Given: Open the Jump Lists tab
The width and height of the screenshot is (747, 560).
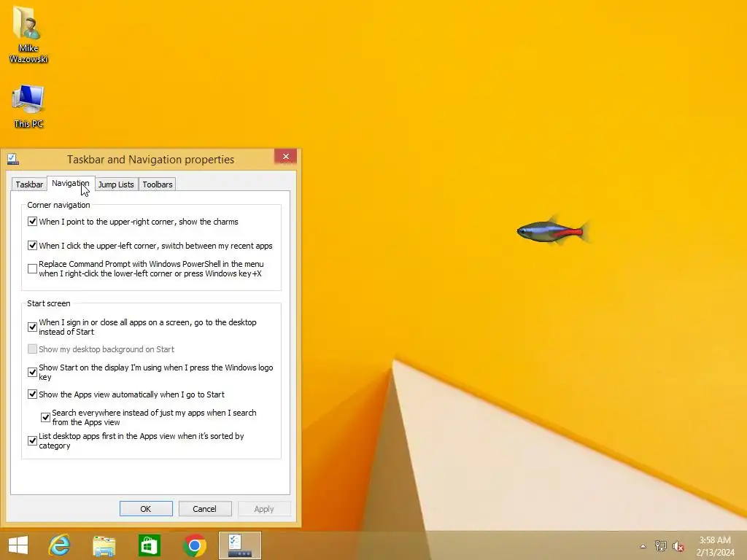Looking at the screenshot, I should [x=116, y=184].
